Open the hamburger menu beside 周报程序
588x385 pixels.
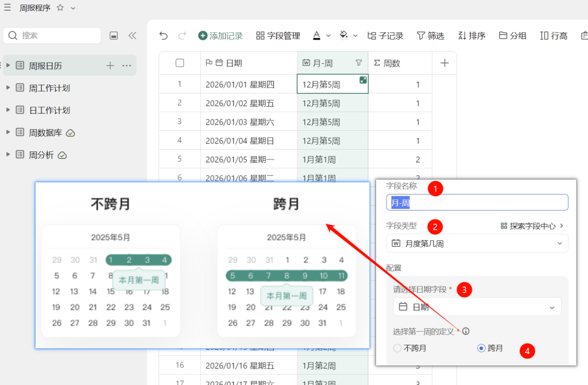[7, 7]
